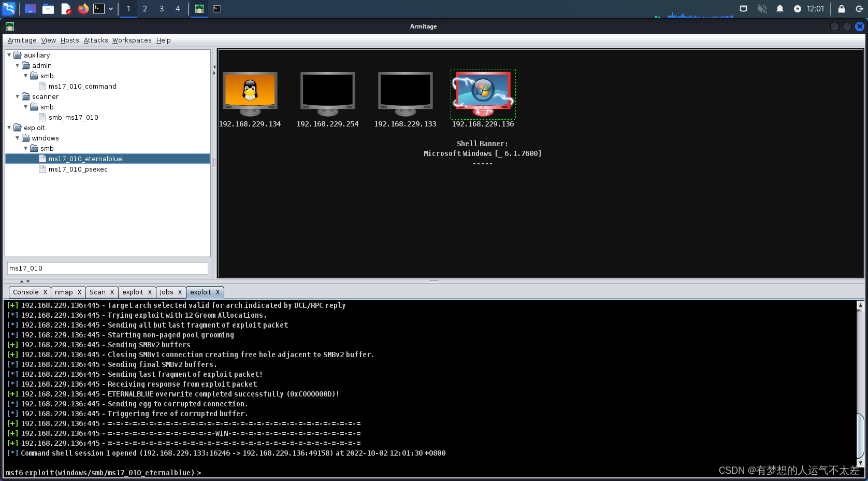This screenshot has height=481, width=868.
Task: Select the Linux host 192.168.229.134
Action: click(x=250, y=94)
